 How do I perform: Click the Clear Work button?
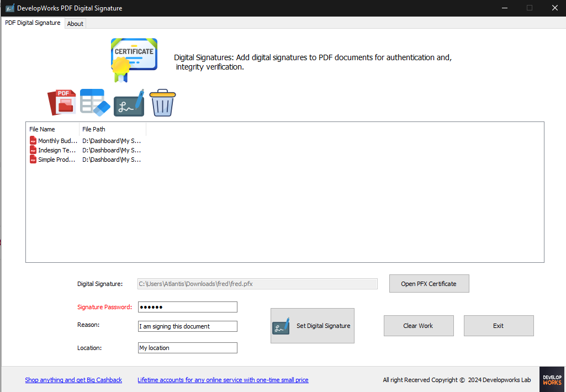tap(419, 326)
